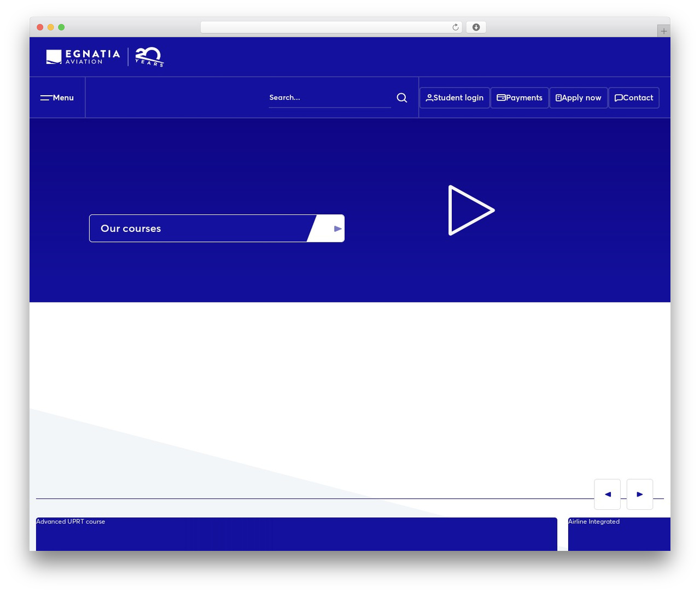The height and width of the screenshot is (593, 700).
Task: Click the 20 Years anniversary emblem
Action: (149, 57)
